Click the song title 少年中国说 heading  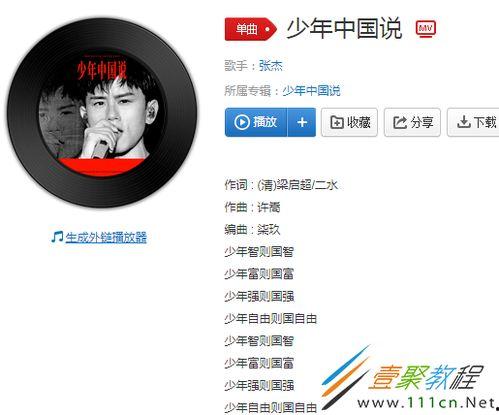click(344, 29)
